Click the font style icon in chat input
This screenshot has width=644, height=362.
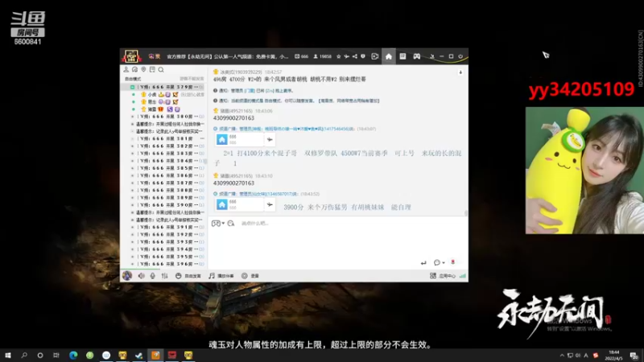[x=231, y=224]
